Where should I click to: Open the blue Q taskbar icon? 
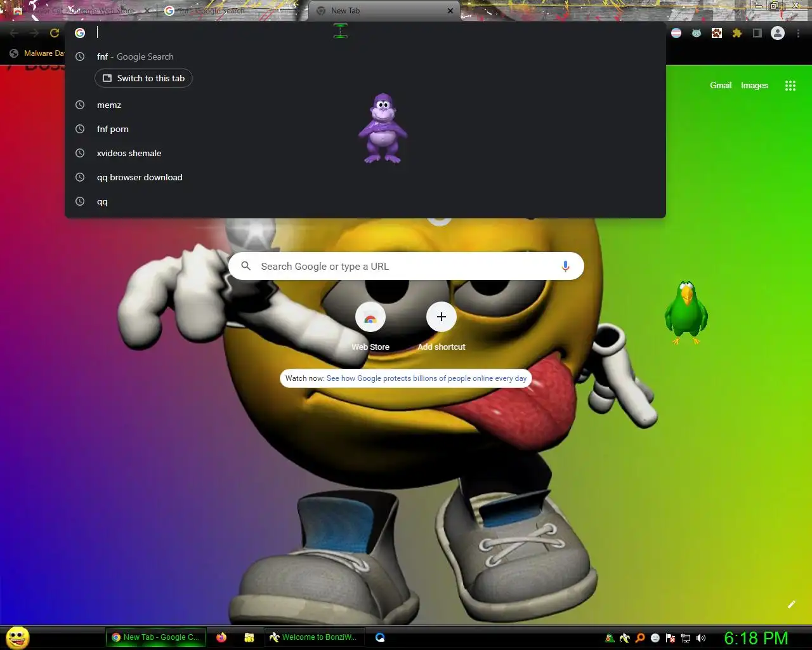(x=380, y=637)
